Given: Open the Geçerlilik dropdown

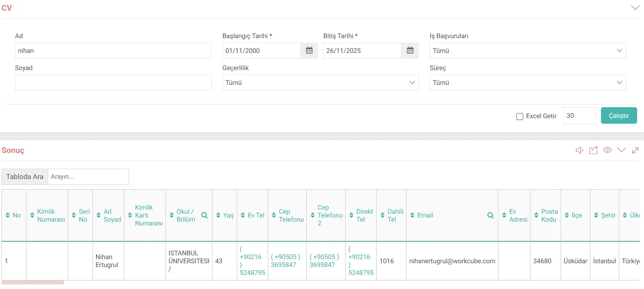Looking at the screenshot, I should 320,82.
